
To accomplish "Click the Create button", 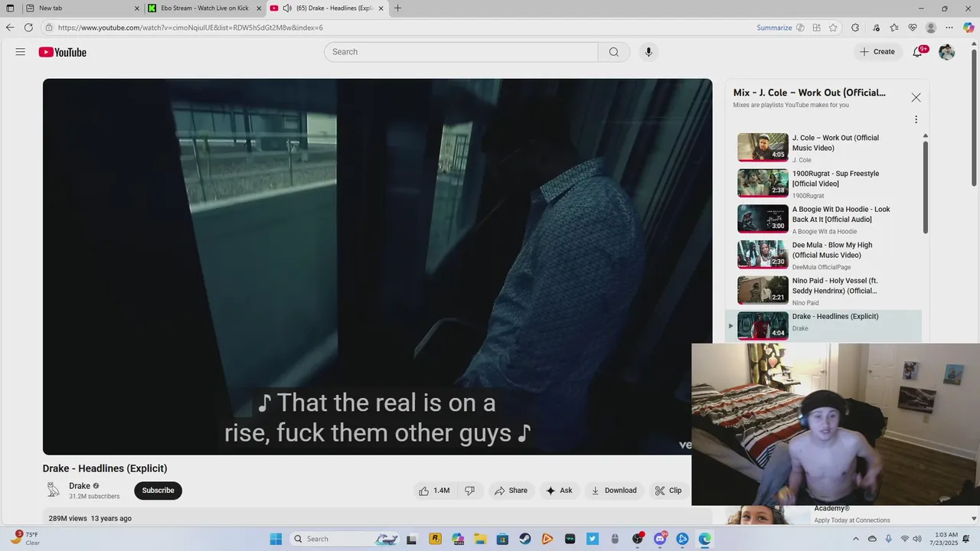I will pyautogui.click(x=877, y=52).
